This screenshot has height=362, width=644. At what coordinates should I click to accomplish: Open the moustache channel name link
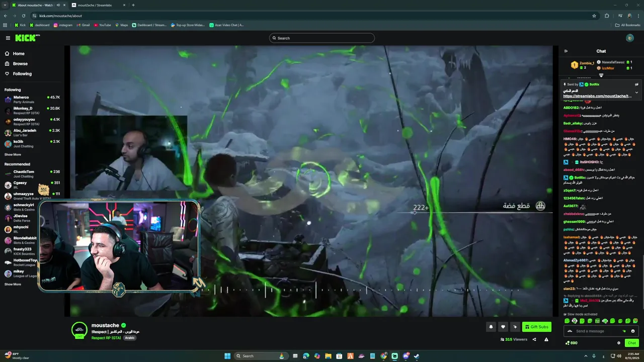tap(105, 325)
